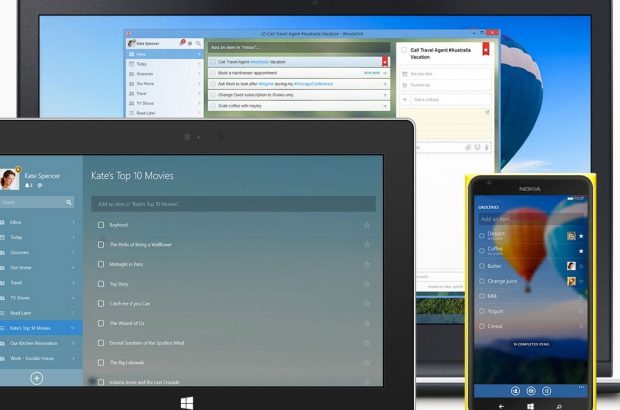The width and height of the screenshot is (620, 410).
Task: Click the Add an item field for Top 10 Movies
Action: (230, 203)
